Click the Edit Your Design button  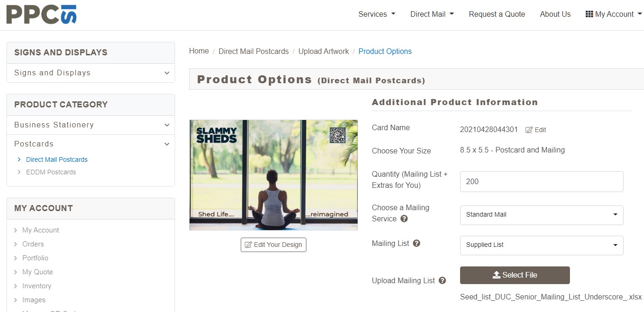click(273, 245)
